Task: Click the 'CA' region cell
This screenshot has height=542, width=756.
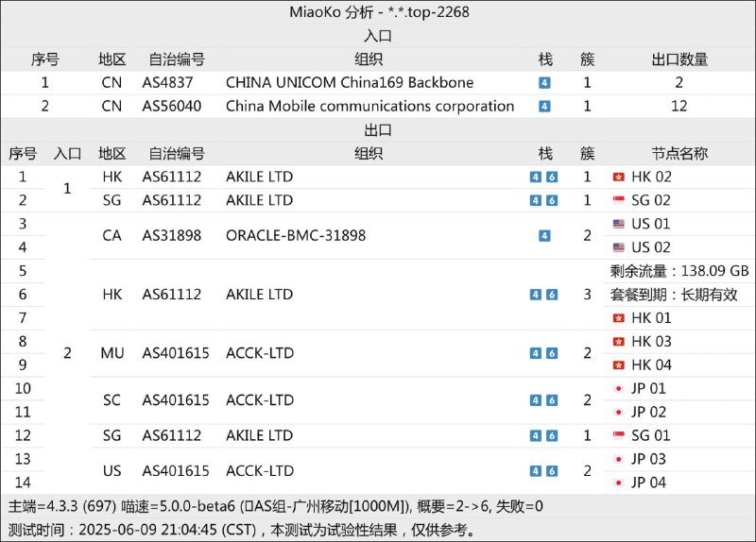Action: point(112,235)
